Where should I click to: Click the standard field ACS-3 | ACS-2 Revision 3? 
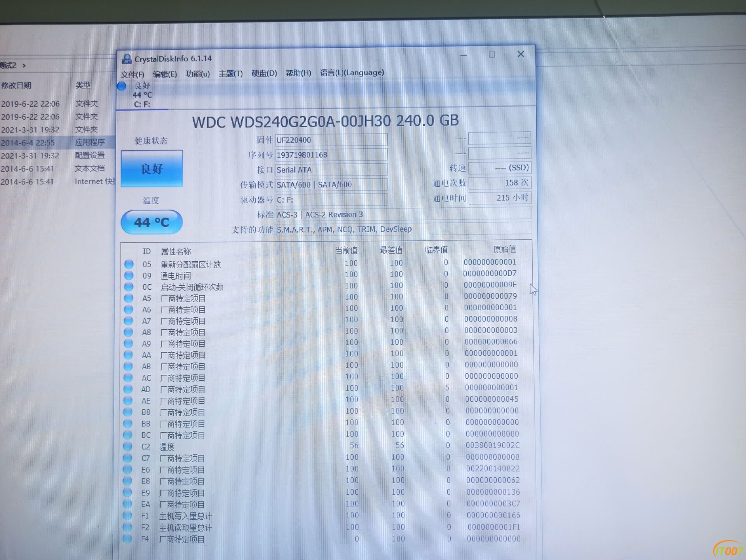point(403,214)
